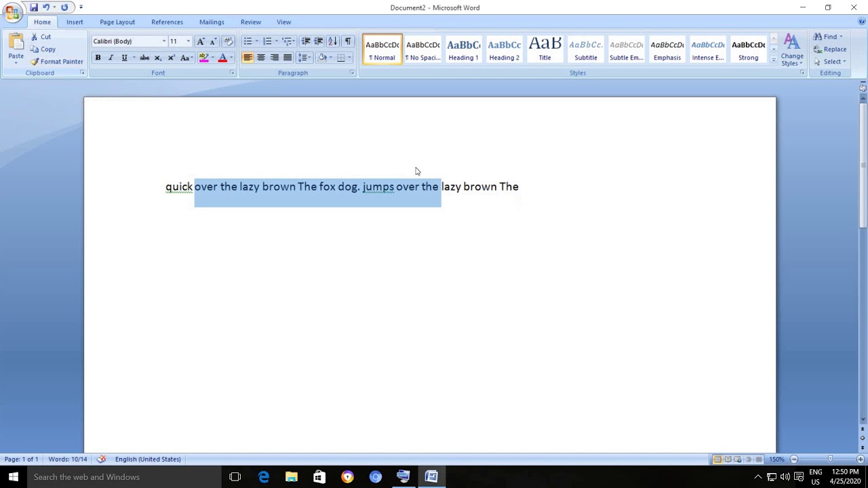Click the Office button orb

coord(12,12)
